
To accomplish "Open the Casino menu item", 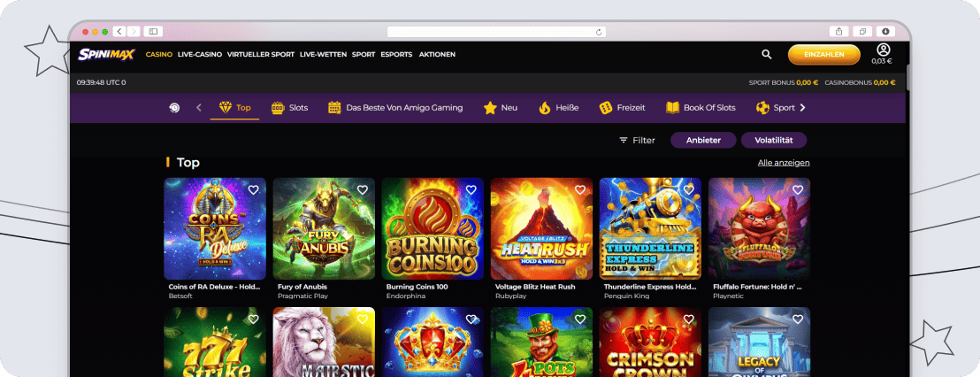I will coord(158,54).
